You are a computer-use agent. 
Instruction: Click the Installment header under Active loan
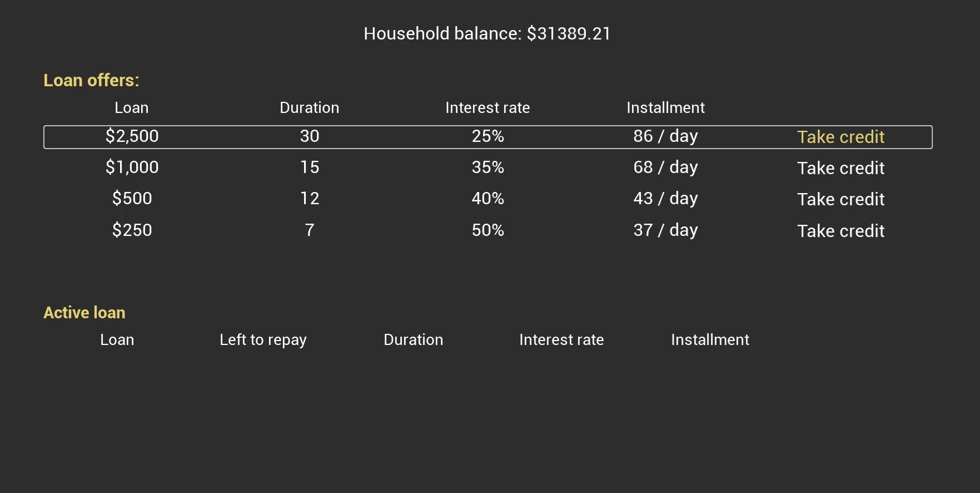point(710,340)
